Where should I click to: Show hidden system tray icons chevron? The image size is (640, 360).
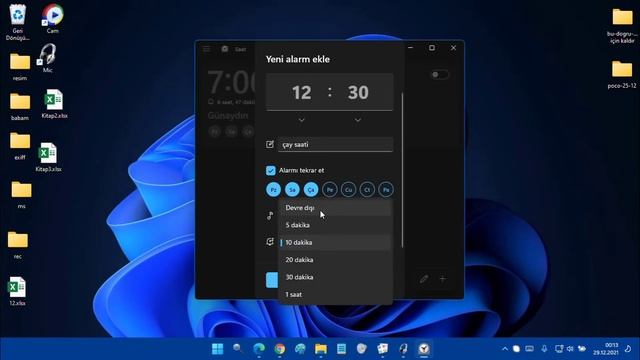[505, 349]
